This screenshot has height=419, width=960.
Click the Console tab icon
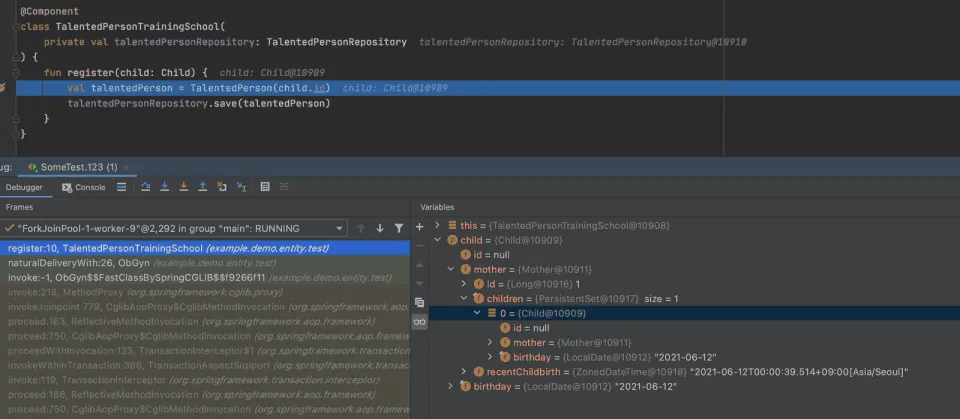[67, 187]
